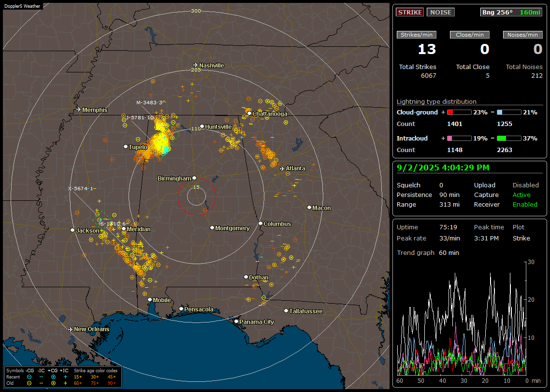Click the symbols legend box
550x392 pixels.
(63, 377)
